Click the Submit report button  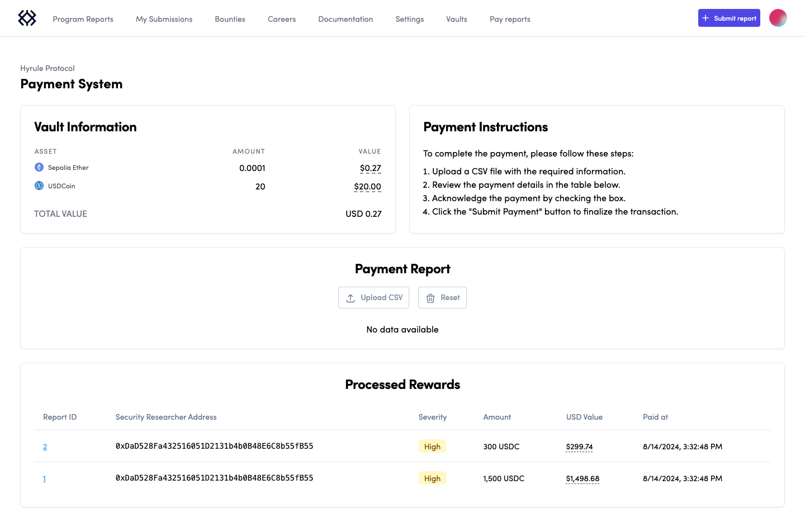729,18
